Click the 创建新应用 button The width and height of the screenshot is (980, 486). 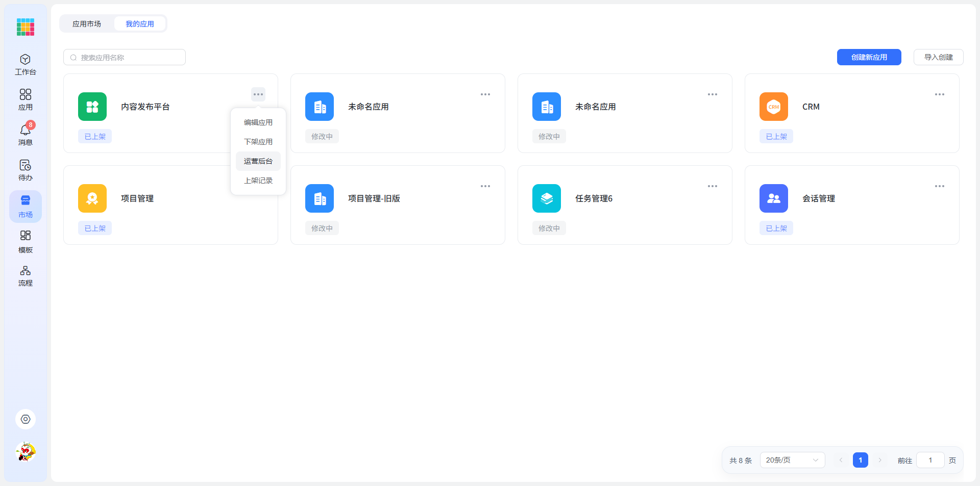[869, 57]
